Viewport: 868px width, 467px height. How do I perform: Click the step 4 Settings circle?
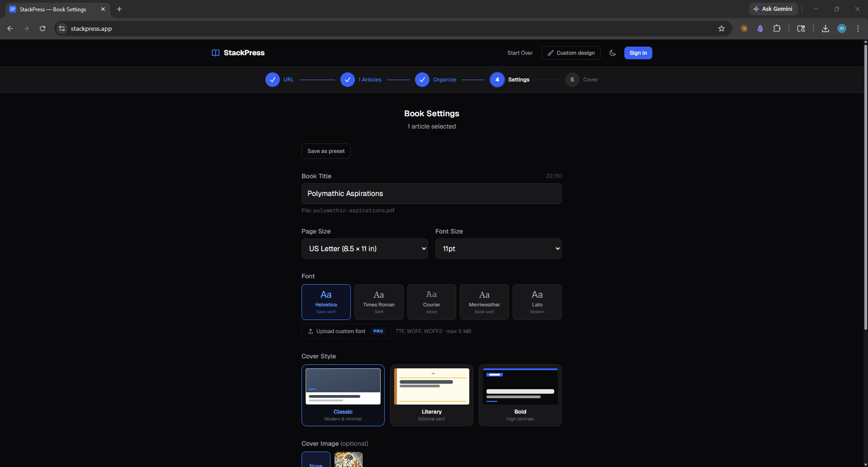click(x=497, y=80)
